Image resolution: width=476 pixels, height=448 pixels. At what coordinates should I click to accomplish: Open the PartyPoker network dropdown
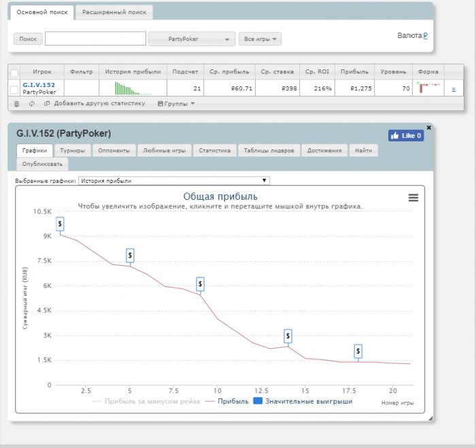(x=192, y=39)
